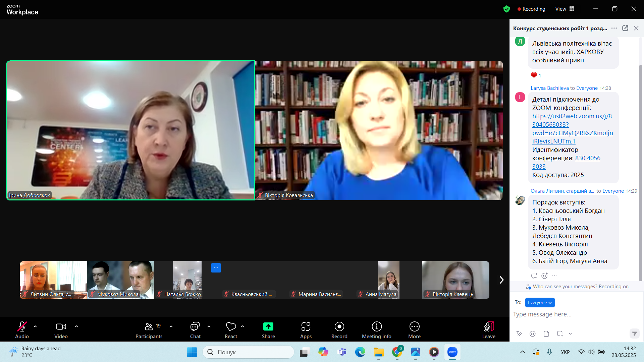Open File Explorer from taskbar
The image size is (644, 362).
click(x=379, y=352)
